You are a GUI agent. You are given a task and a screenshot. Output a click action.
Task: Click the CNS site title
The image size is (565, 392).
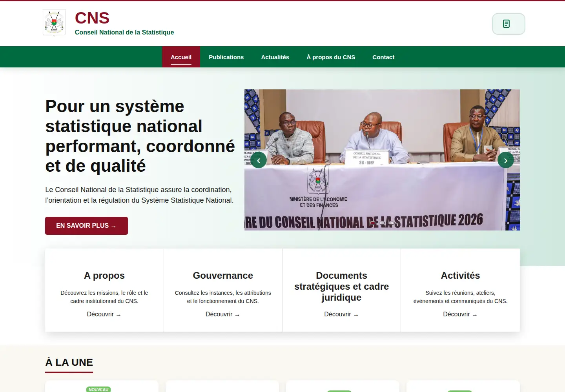(92, 18)
